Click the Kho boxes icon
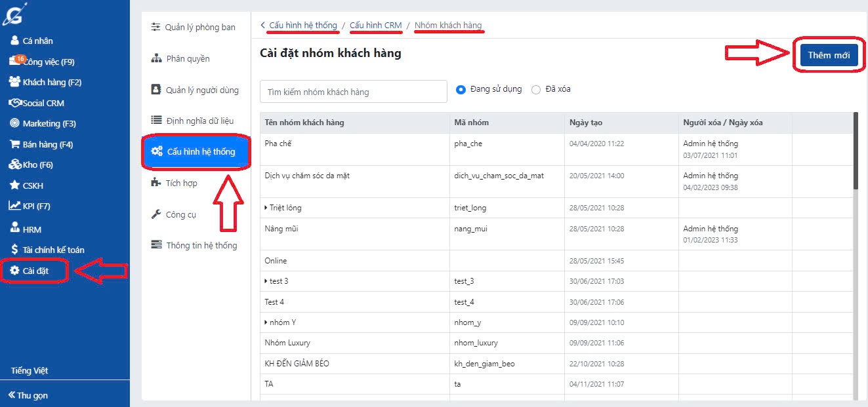The width and height of the screenshot is (868, 407). point(14,165)
